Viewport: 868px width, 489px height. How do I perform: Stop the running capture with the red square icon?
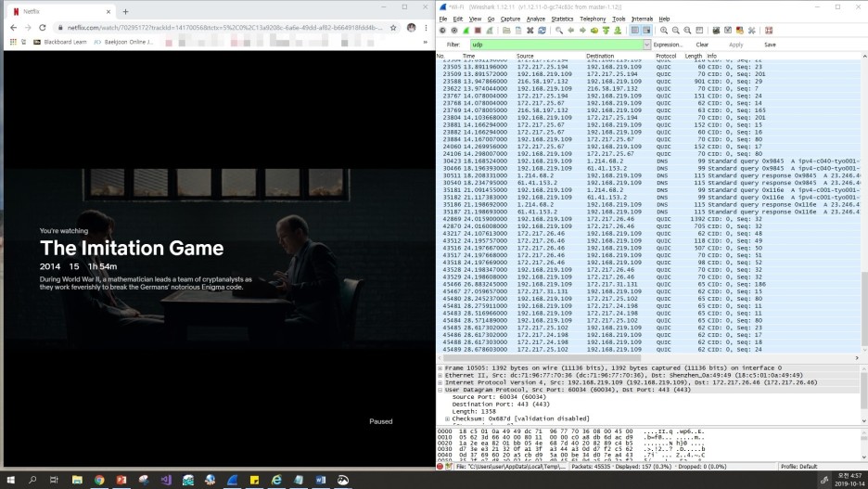pos(478,31)
